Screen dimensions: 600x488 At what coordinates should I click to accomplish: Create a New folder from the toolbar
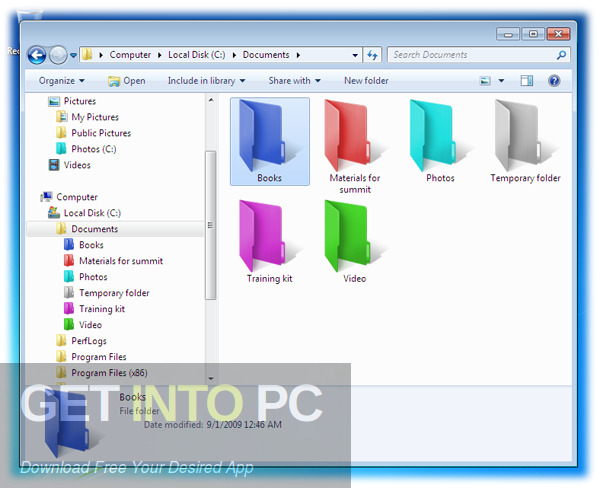point(366,81)
